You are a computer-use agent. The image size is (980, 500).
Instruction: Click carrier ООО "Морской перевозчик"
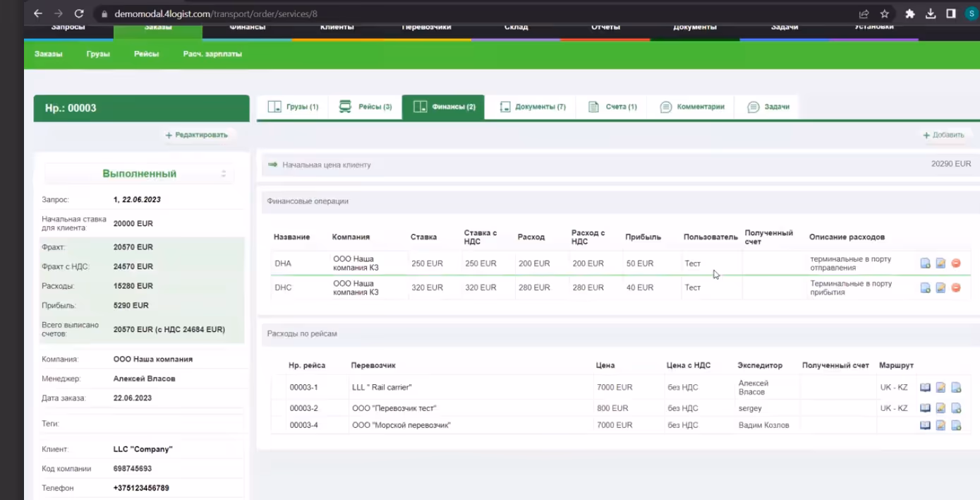(x=401, y=425)
